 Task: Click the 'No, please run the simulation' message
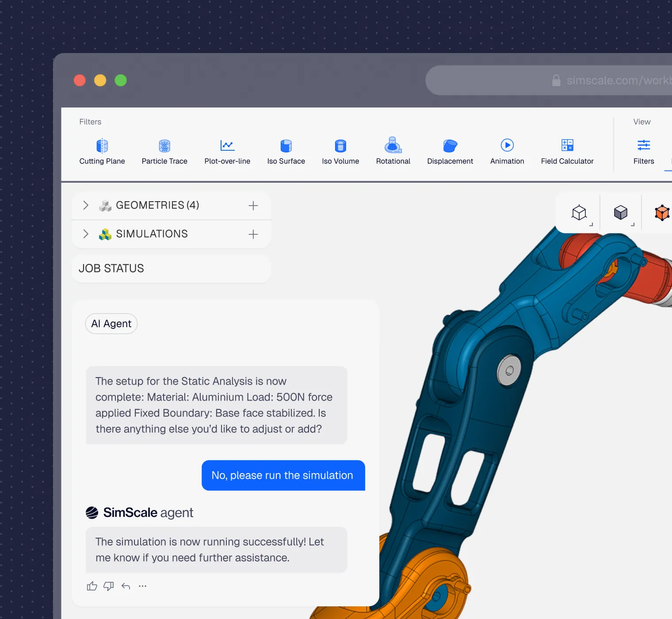(283, 475)
